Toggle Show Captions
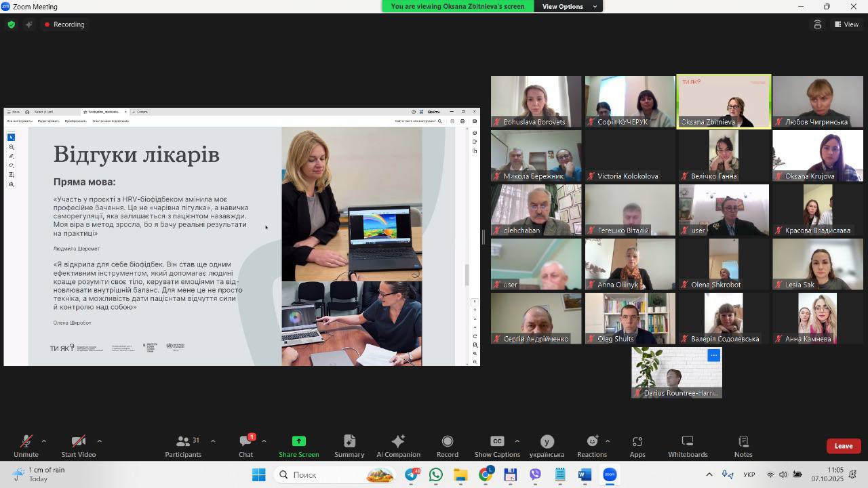The image size is (868, 488). pyautogui.click(x=497, y=445)
